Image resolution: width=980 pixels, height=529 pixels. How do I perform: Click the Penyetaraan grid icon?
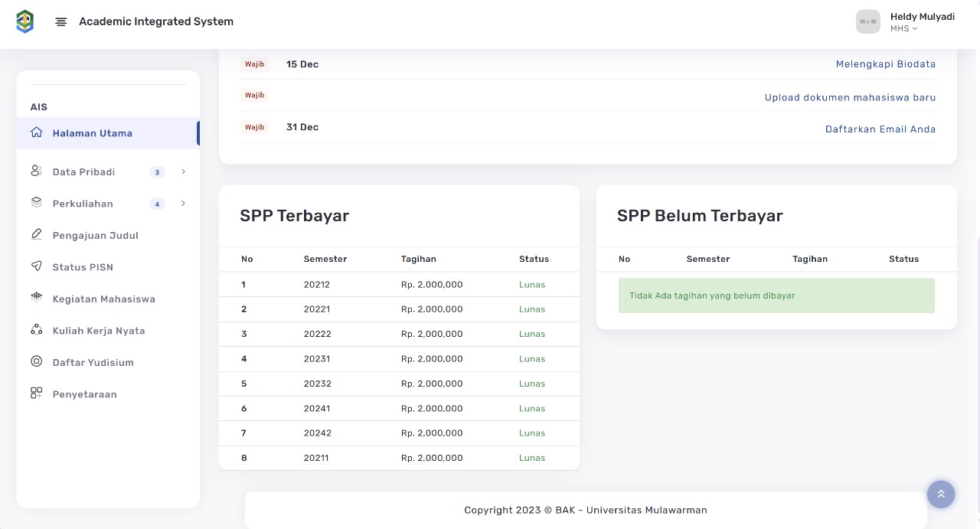(x=36, y=393)
